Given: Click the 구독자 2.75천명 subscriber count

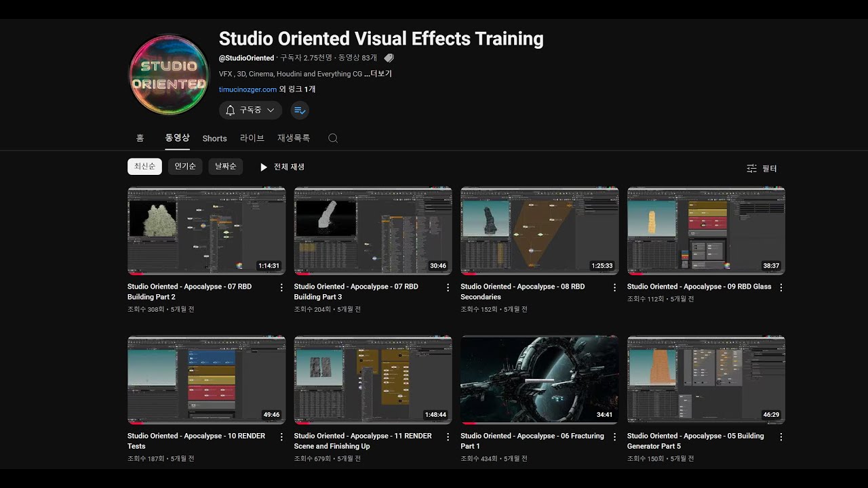Looking at the screenshot, I should (306, 58).
